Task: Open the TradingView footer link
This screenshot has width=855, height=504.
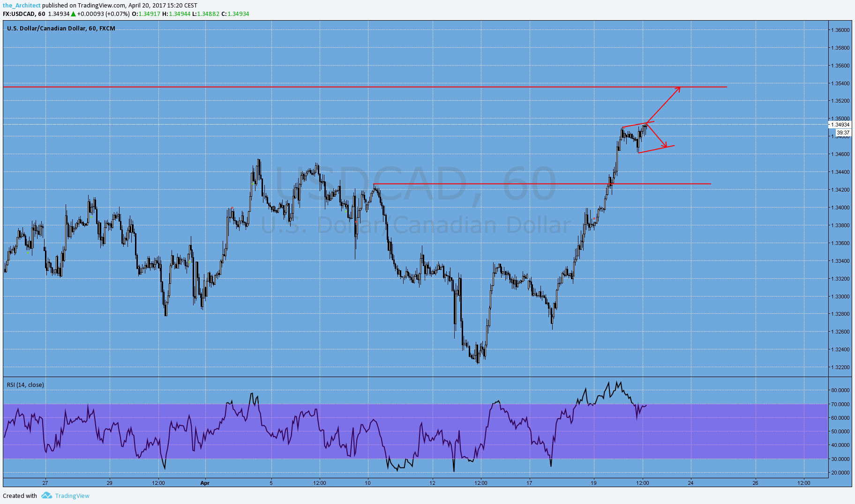Action: tap(72, 496)
